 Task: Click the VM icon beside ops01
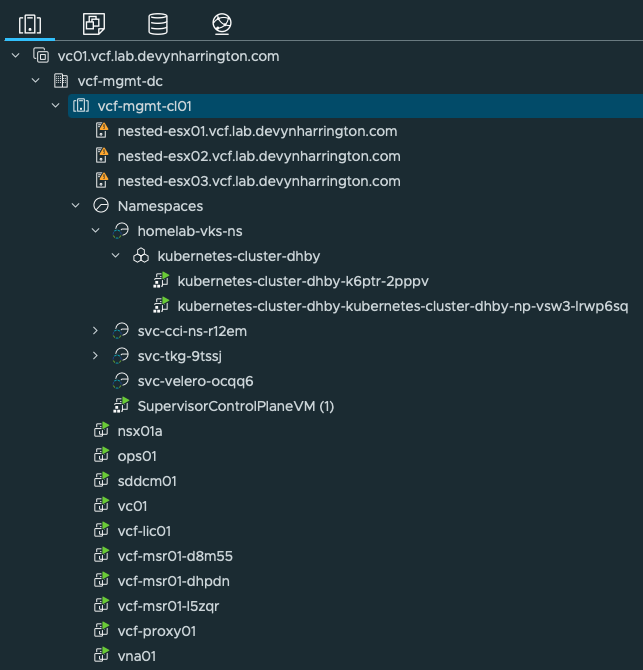pos(101,455)
